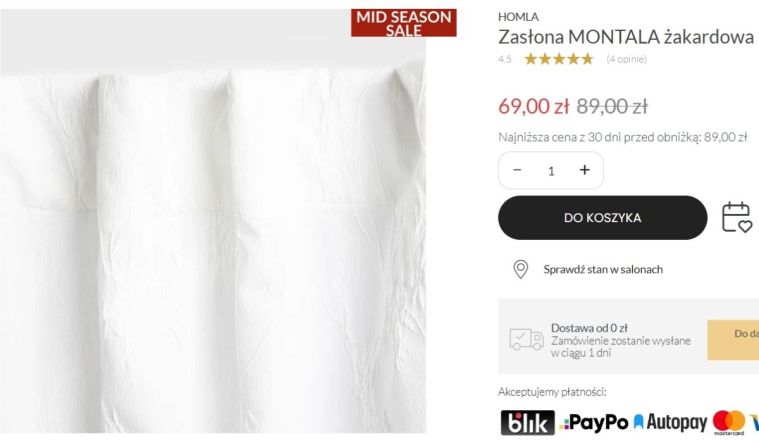Click the Zasłona MONTALA żakardowa product title

click(626, 37)
